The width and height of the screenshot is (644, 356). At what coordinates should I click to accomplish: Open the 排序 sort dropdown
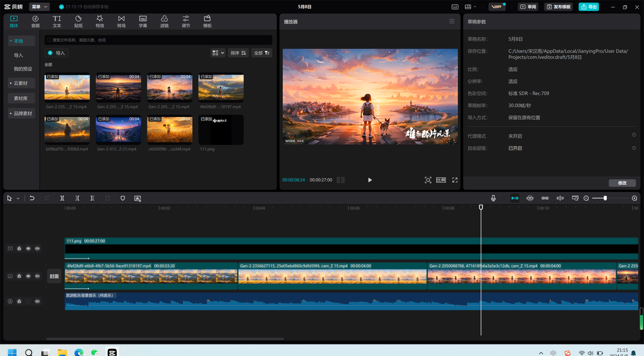[238, 53]
